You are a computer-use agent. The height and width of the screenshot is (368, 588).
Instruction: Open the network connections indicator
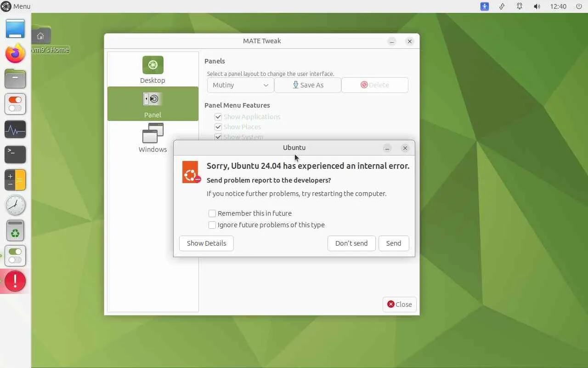pyautogui.click(x=502, y=6)
